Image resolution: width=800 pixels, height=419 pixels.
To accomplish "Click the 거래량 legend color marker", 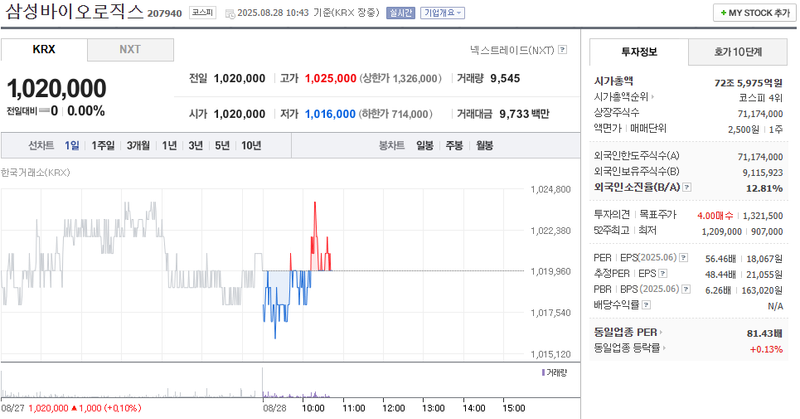I will pyautogui.click(x=543, y=373).
